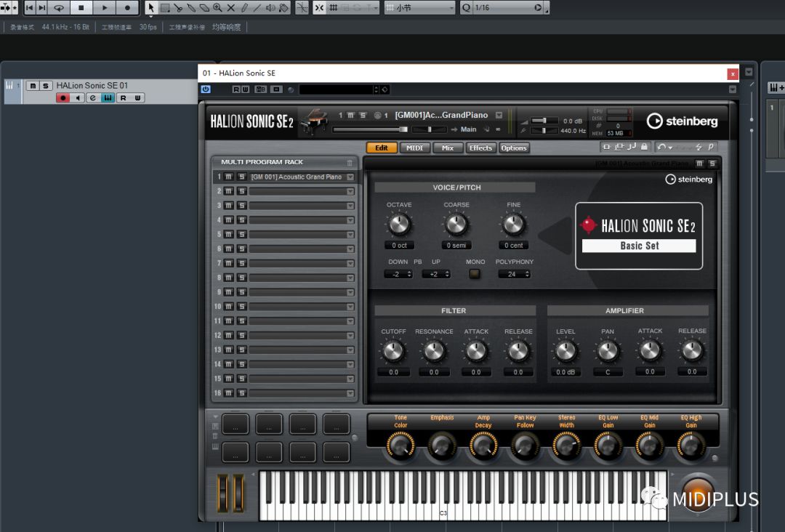Switch to the Mix tab
The height and width of the screenshot is (532, 785).
pos(448,148)
